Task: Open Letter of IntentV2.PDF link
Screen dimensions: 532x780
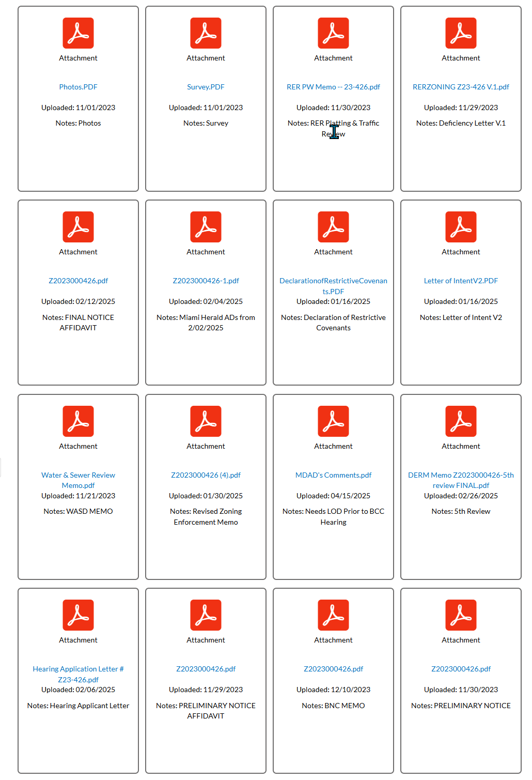Action: 461,281
